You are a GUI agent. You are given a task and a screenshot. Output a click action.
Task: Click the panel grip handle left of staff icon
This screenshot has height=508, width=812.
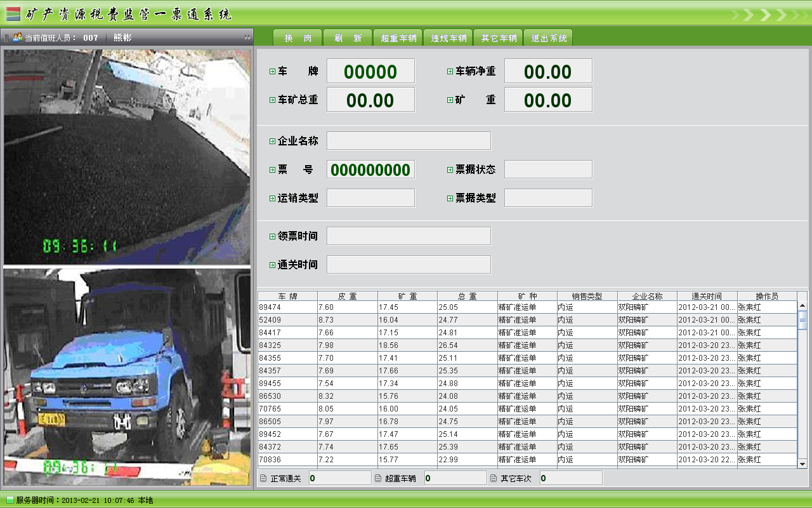[6, 37]
